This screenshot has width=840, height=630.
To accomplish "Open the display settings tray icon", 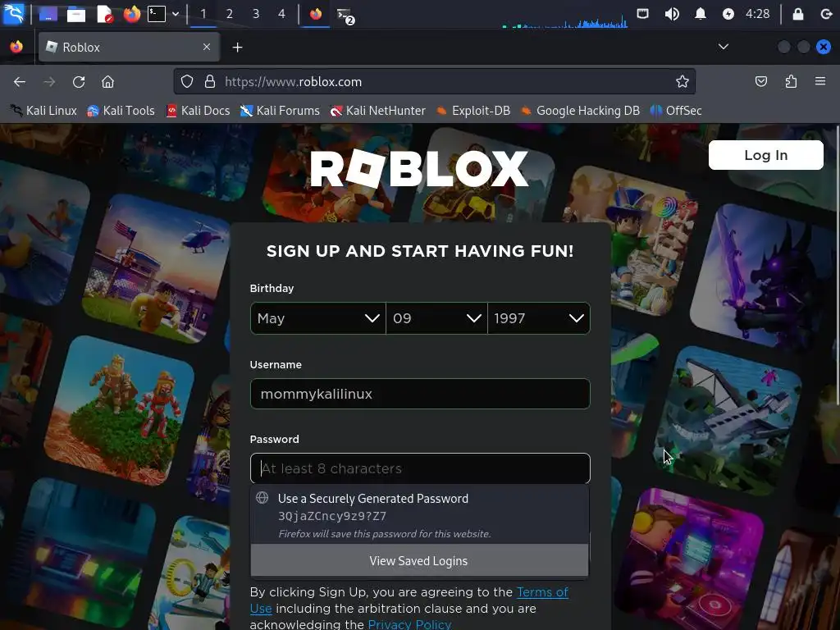I will tap(642, 14).
